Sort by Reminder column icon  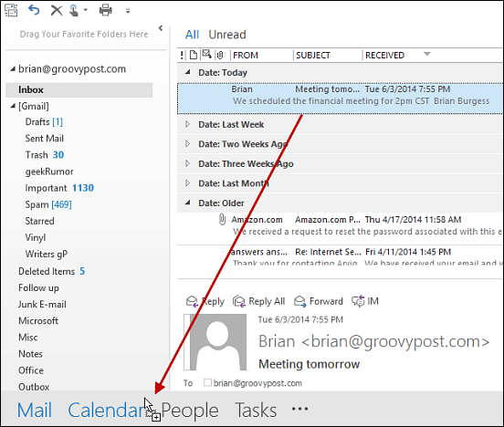pyautogui.click(x=206, y=55)
